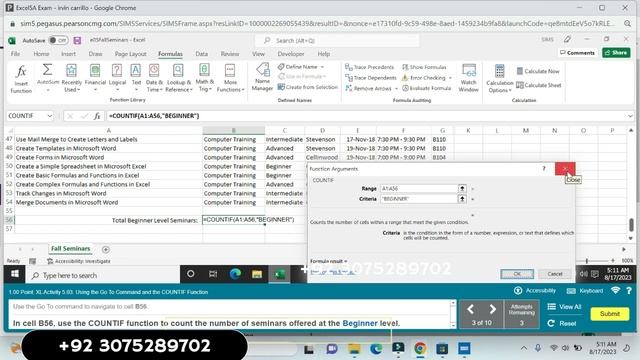Add a new sheet with plus icon
640x360 pixels.
pos(106,249)
